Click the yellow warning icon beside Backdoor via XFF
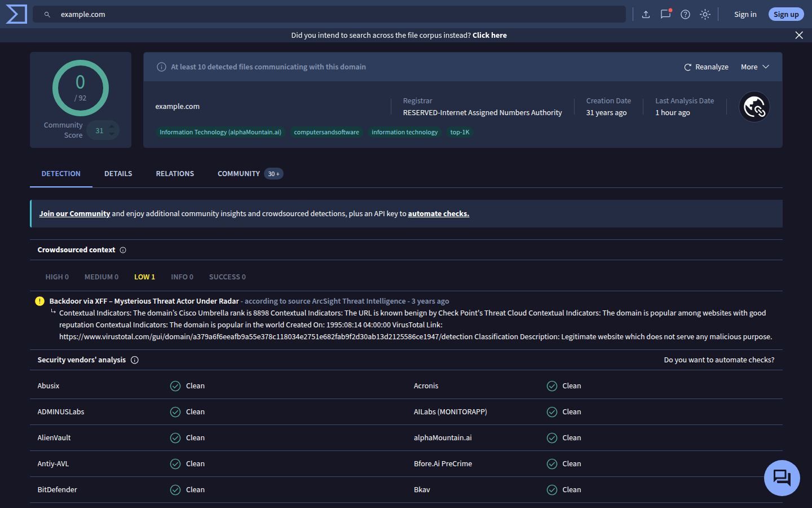The height and width of the screenshot is (508, 812). coord(39,301)
